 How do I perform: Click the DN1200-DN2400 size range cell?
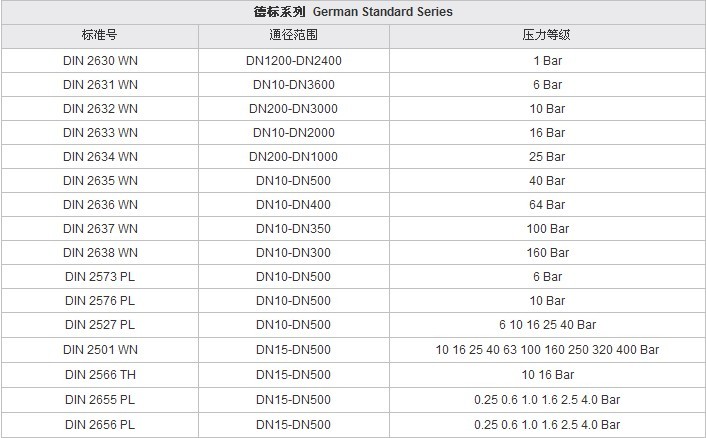pos(293,60)
